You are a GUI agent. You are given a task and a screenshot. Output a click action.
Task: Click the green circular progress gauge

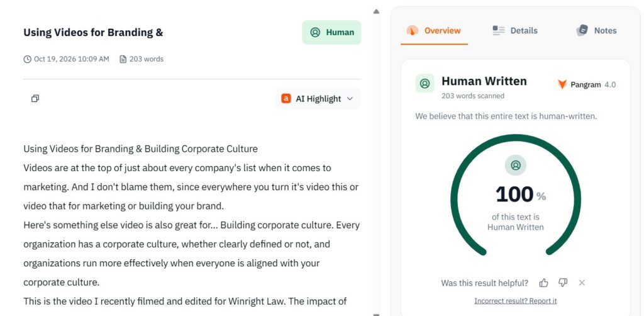click(x=516, y=195)
